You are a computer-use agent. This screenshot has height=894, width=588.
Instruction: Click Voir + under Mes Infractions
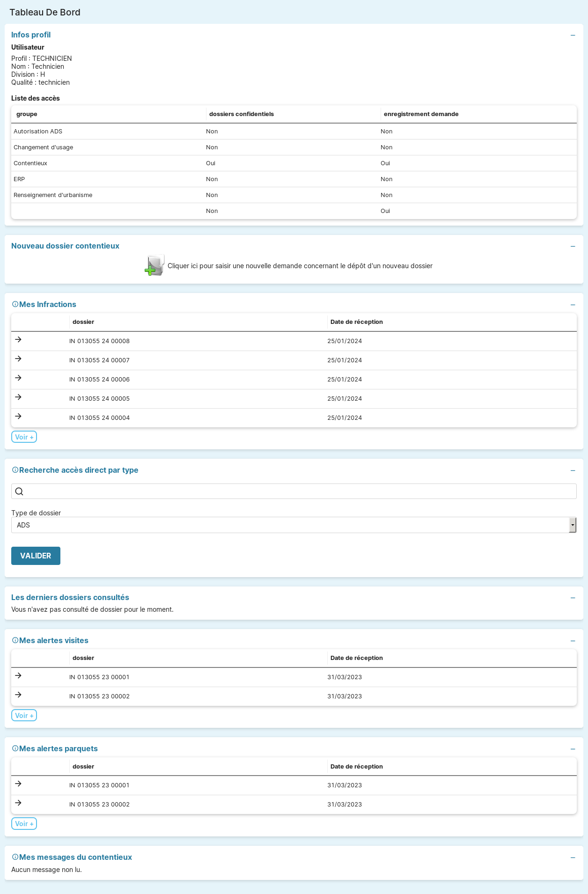(x=24, y=437)
